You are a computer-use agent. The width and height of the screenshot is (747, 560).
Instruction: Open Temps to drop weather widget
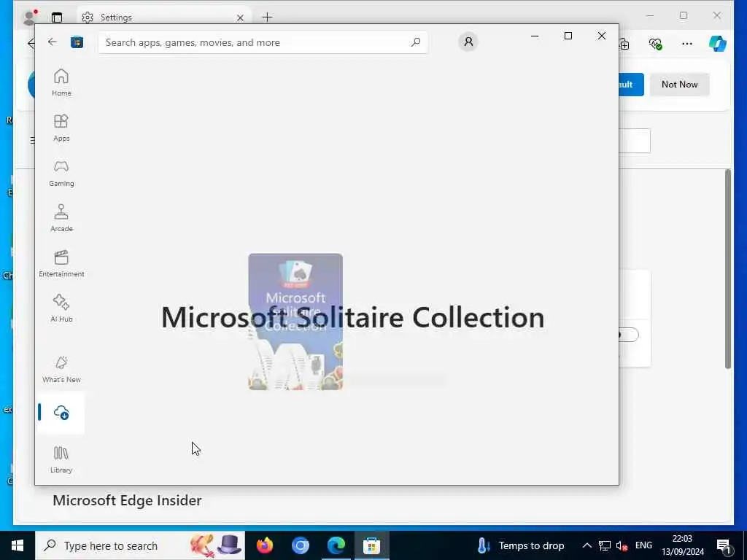[521, 545]
